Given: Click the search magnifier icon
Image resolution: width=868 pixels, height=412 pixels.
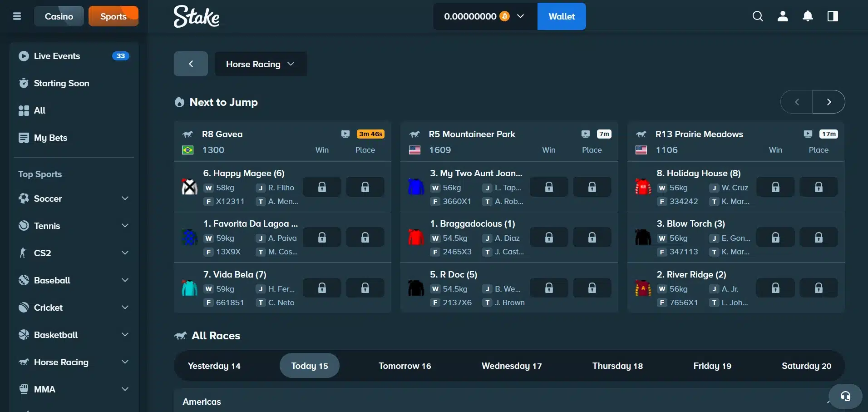Looking at the screenshot, I should click(758, 16).
